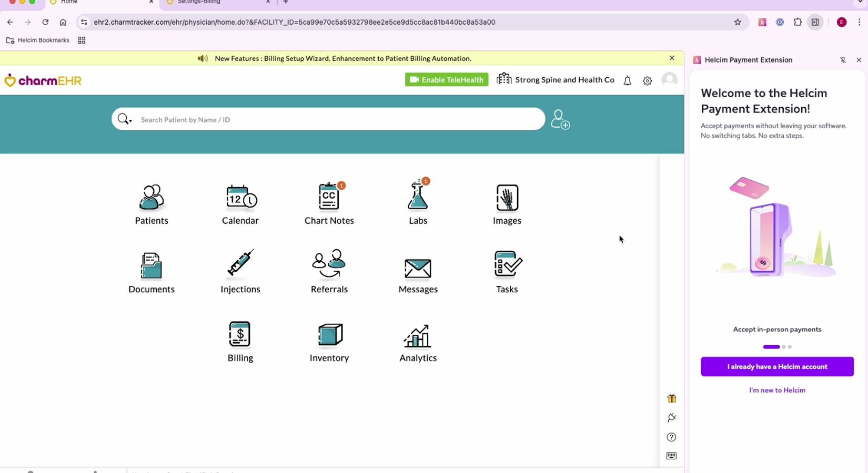
Task: Open the settings gear in header
Action: [647, 80]
